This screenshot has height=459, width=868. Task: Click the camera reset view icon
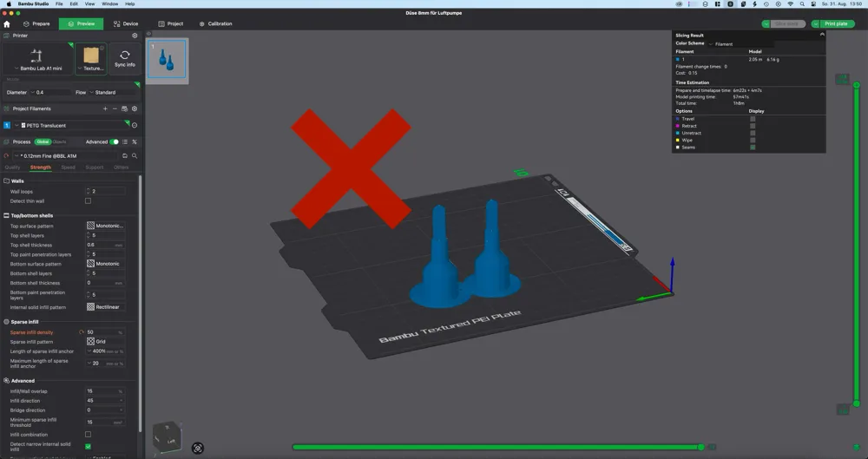[198, 448]
